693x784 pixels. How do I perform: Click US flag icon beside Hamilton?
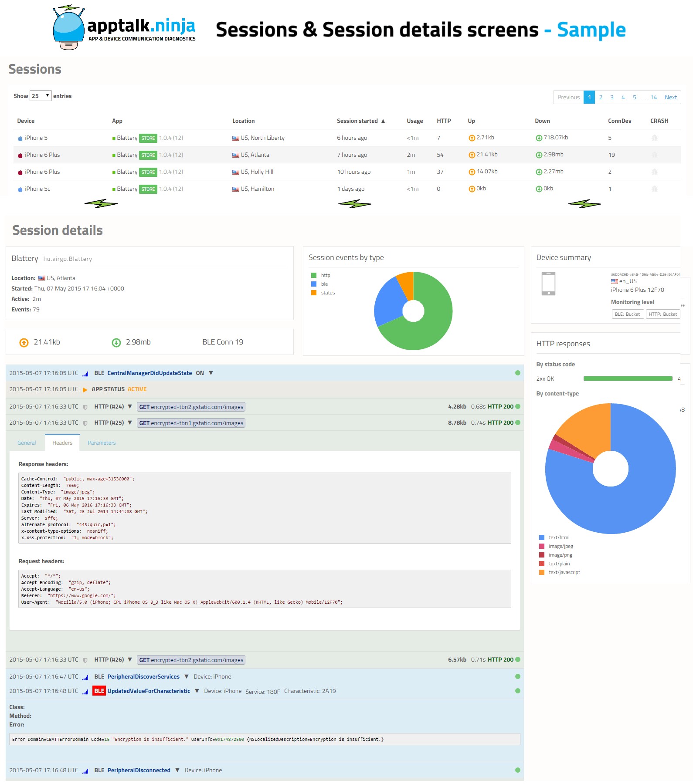pos(236,189)
